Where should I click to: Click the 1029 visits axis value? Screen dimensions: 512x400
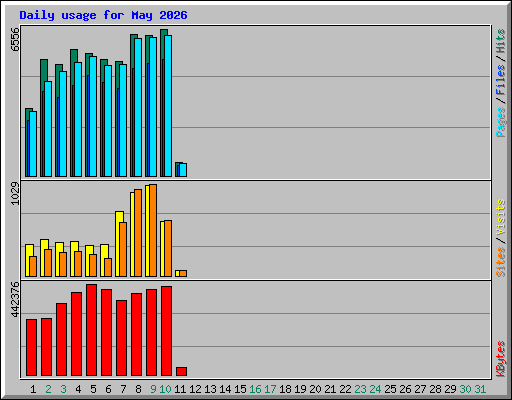(15, 193)
